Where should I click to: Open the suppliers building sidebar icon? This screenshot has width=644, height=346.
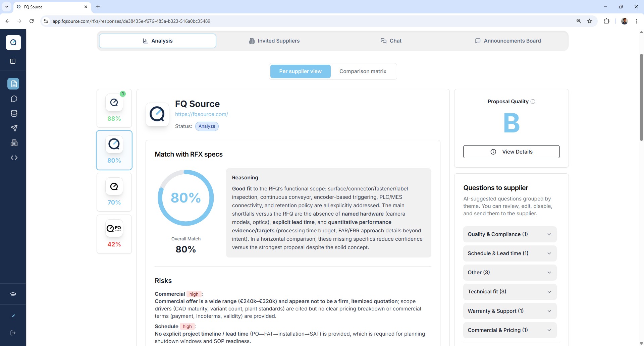tap(14, 143)
